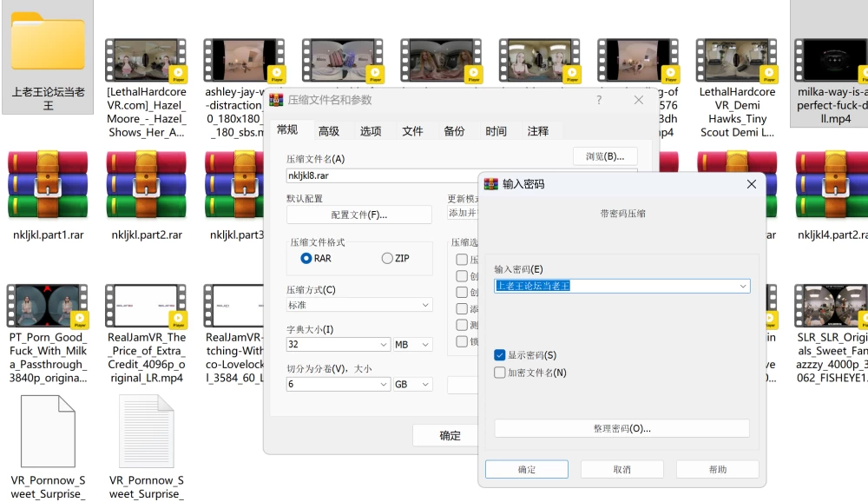Close the 输入密码 password dialog
The height and width of the screenshot is (502, 868).
751,184
